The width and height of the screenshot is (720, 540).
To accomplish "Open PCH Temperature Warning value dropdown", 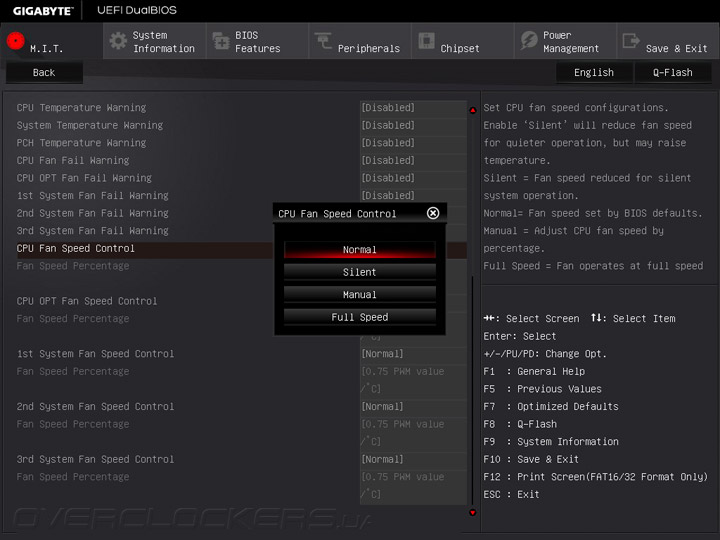I will (x=413, y=143).
